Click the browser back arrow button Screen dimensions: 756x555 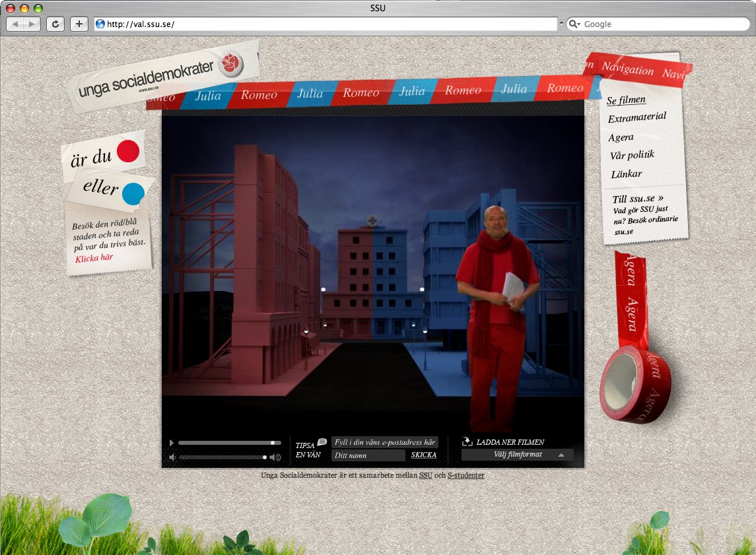pyautogui.click(x=15, y=24)
